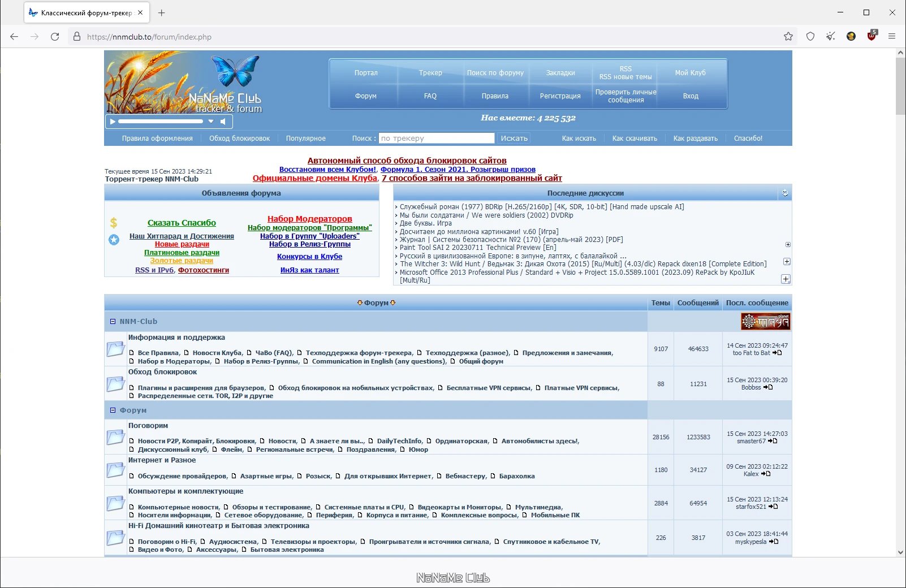Screen dimensions: 906x588
Task: Go to last post by Bobbss
Action: pos(768,387)
